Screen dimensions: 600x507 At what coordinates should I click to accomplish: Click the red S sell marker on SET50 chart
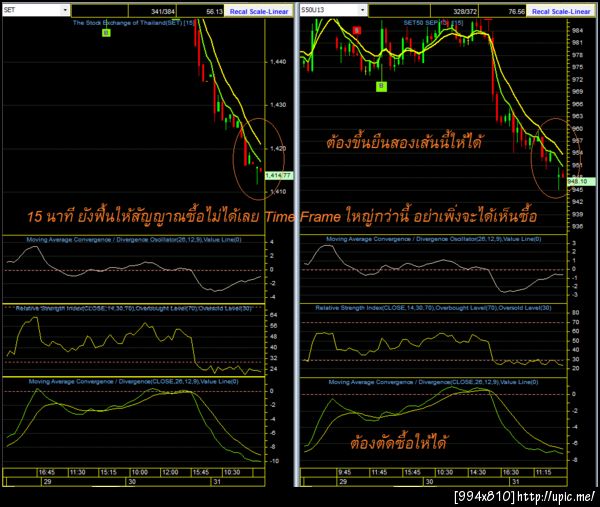point(357,30)
